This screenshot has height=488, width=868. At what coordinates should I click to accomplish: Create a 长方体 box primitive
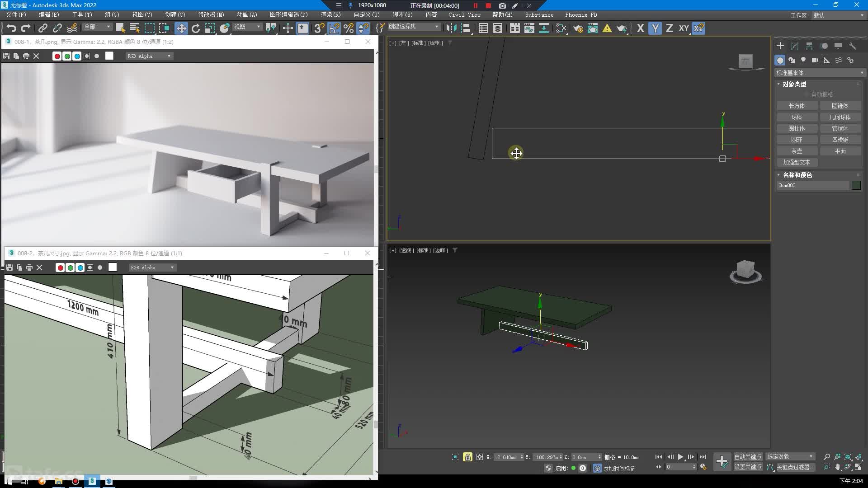coord(797,106)
